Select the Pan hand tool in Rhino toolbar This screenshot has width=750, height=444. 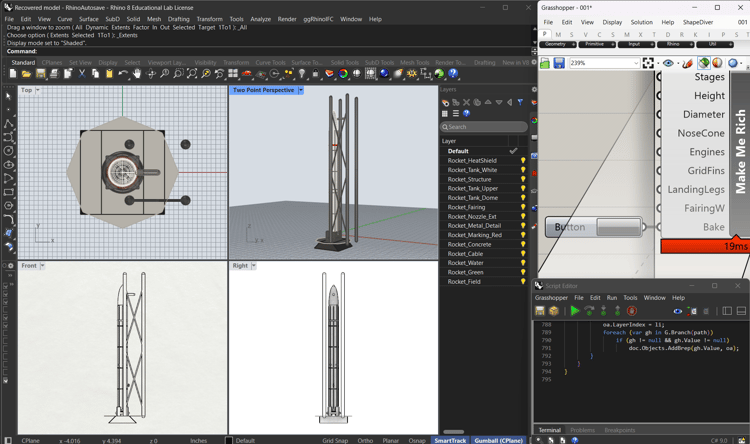[137, 74]
